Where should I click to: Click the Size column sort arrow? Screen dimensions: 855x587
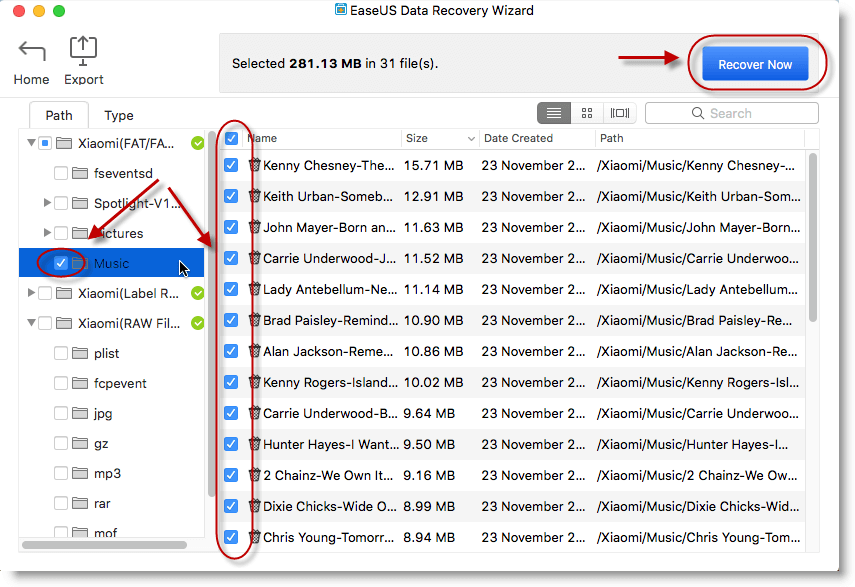coord(471,138)
